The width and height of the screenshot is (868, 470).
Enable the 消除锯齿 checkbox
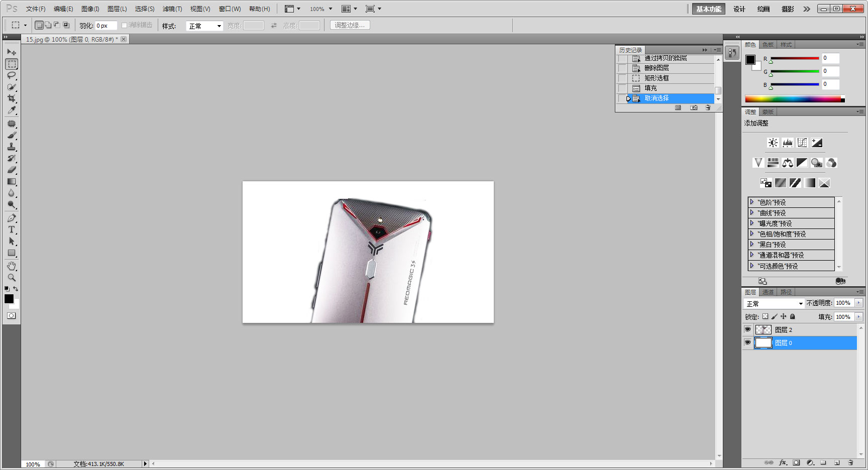pyautogui.click(x=124, y=25)
